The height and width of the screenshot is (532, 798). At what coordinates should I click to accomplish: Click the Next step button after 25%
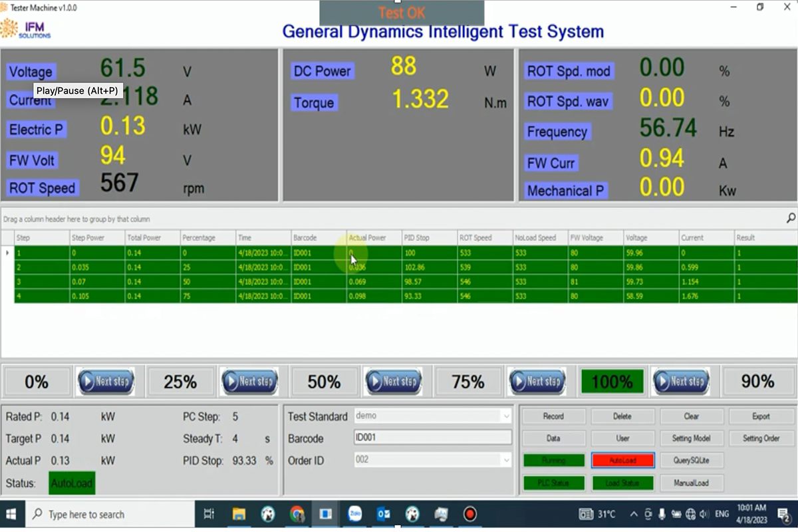point(249,382)
